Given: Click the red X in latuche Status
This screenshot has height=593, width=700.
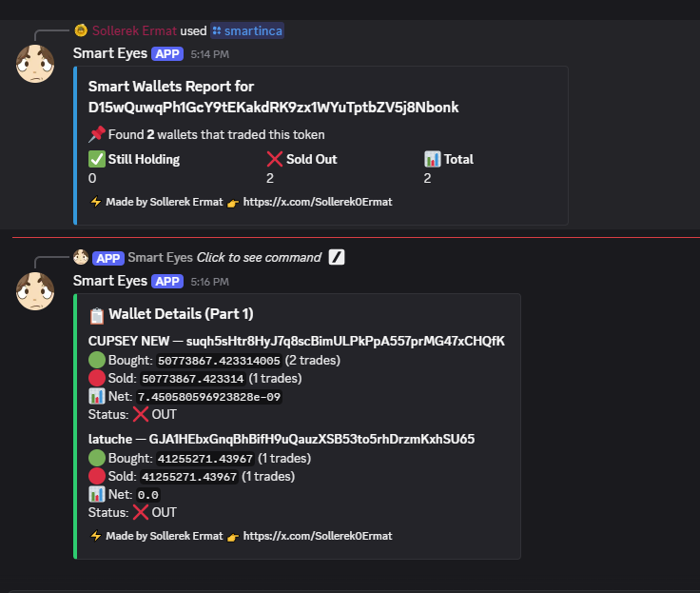Looking at the screenshot, I should [141, 512].
